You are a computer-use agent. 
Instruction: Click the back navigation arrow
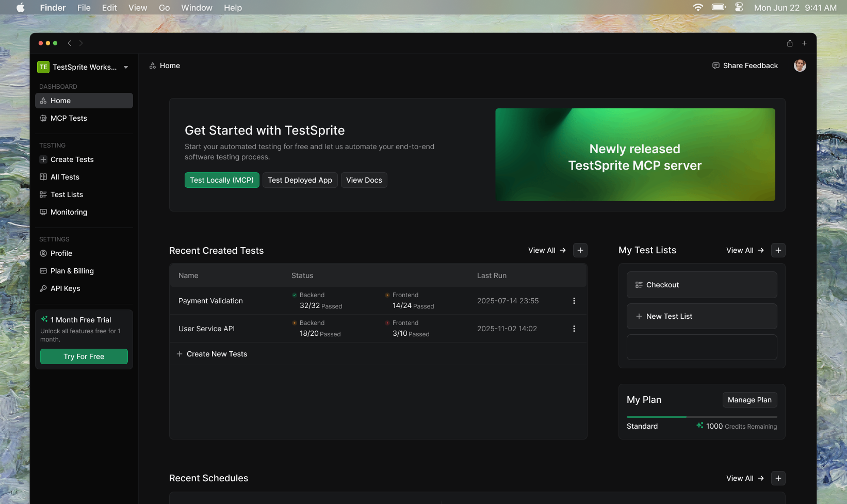coord(70,43)
